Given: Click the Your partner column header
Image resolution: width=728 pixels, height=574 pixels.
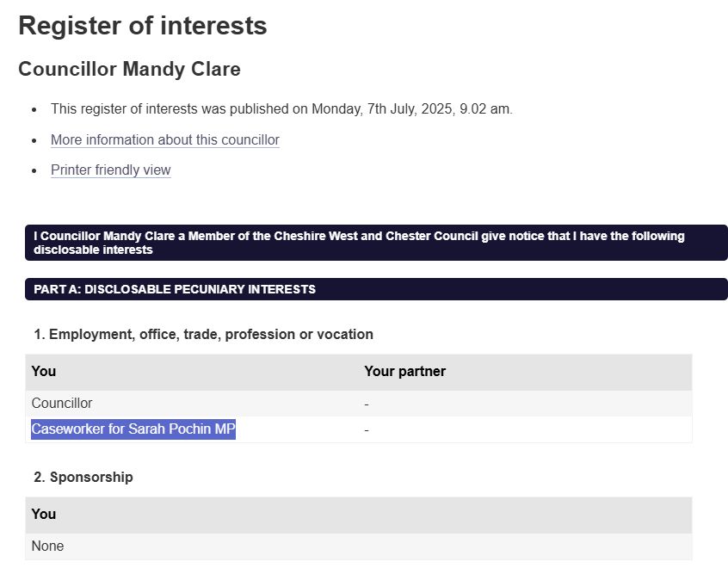Looking at the screenshot, I should click(404, 371).
